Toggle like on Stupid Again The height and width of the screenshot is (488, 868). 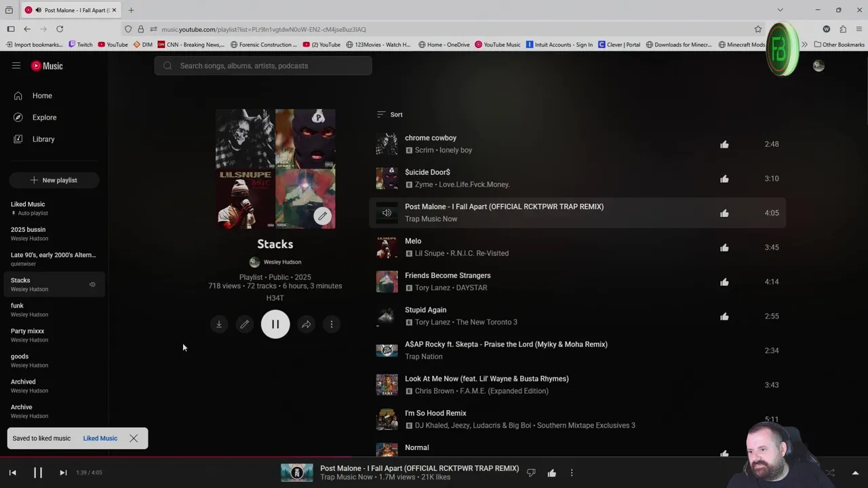[724, 317]
